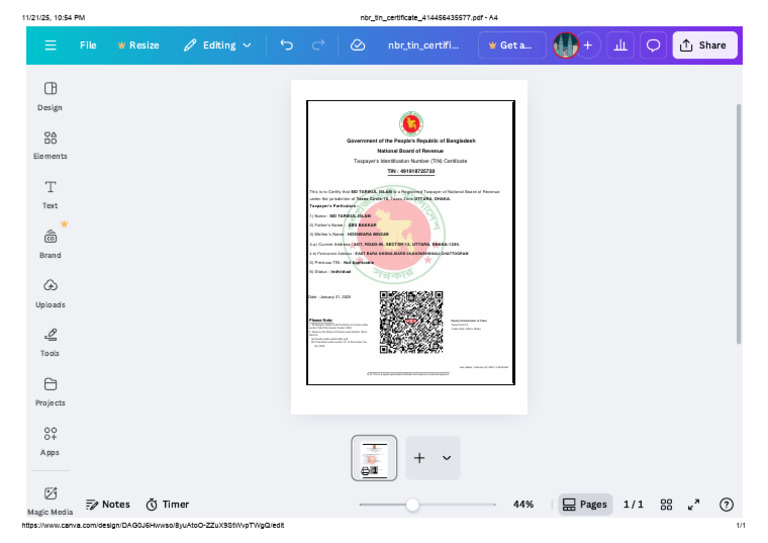
Task: Click the Resize option
Action: tap(139, 46)
